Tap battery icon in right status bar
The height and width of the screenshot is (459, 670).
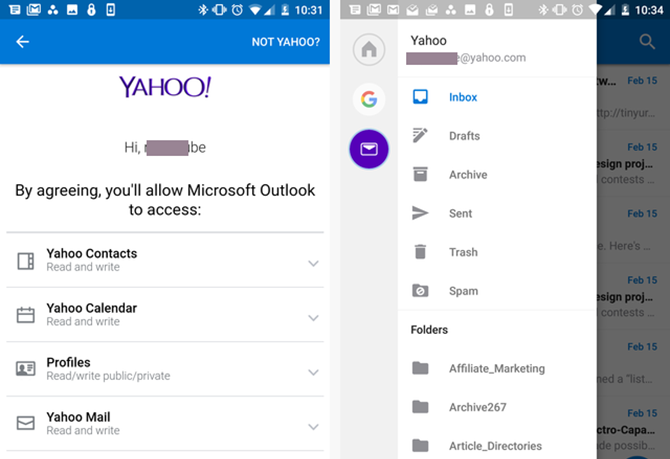625,10
